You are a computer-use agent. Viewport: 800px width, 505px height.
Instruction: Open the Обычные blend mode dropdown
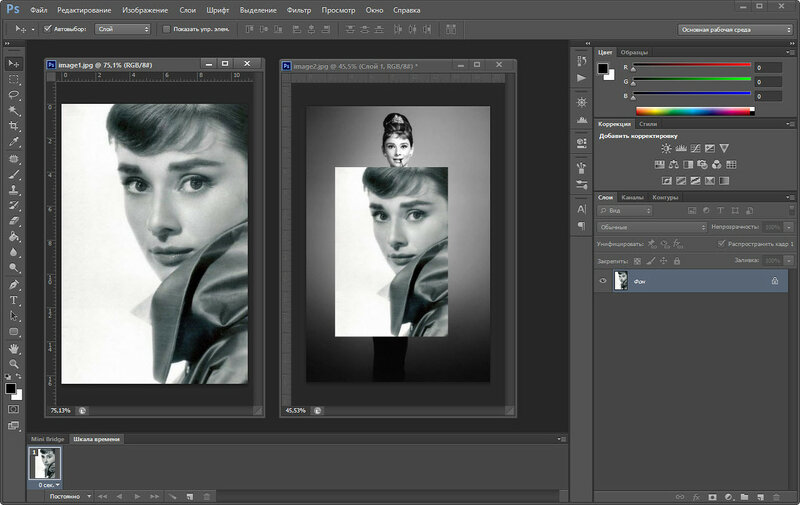(x=652, y=227)
